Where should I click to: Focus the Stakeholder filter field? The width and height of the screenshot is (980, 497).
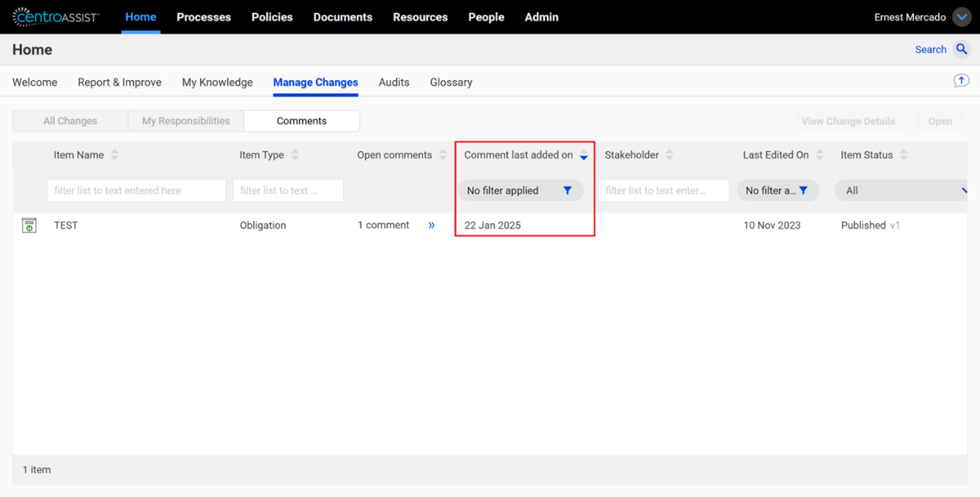(664, 190)
